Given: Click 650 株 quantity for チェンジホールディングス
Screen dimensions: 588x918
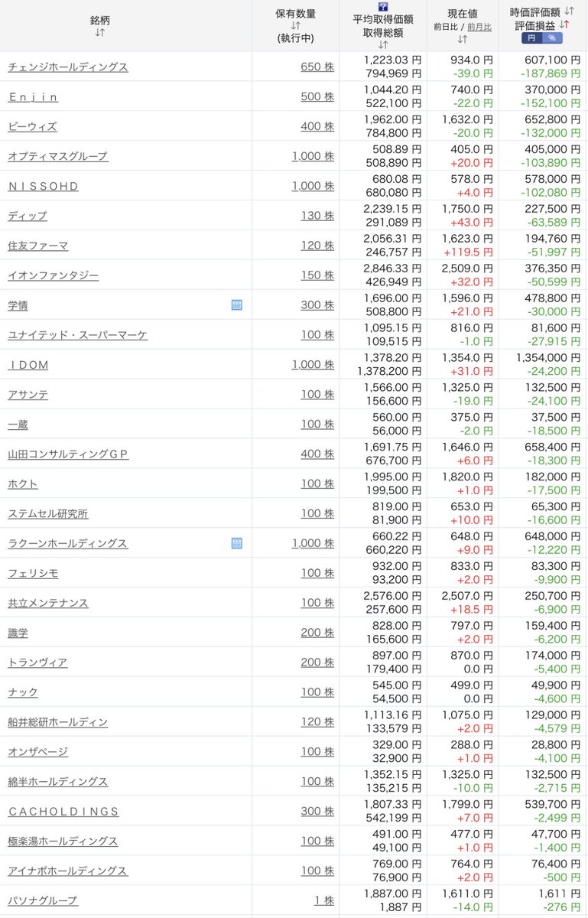Looking at the screenshot, I should (317, 67).
